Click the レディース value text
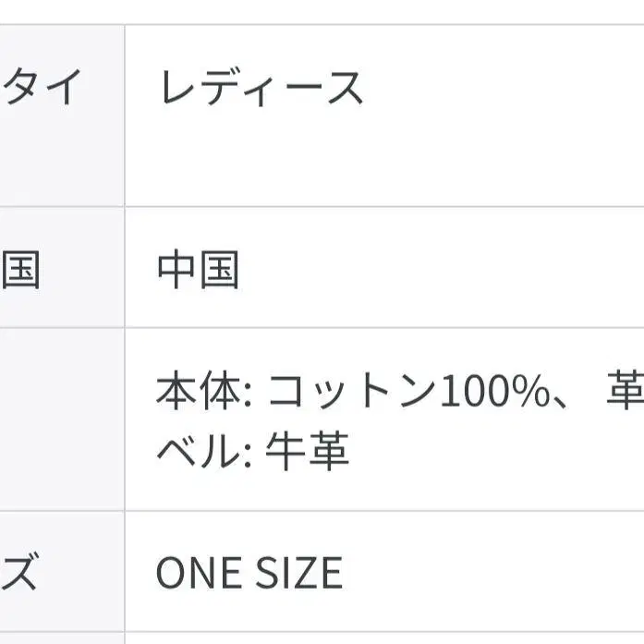 coord(261,88)
